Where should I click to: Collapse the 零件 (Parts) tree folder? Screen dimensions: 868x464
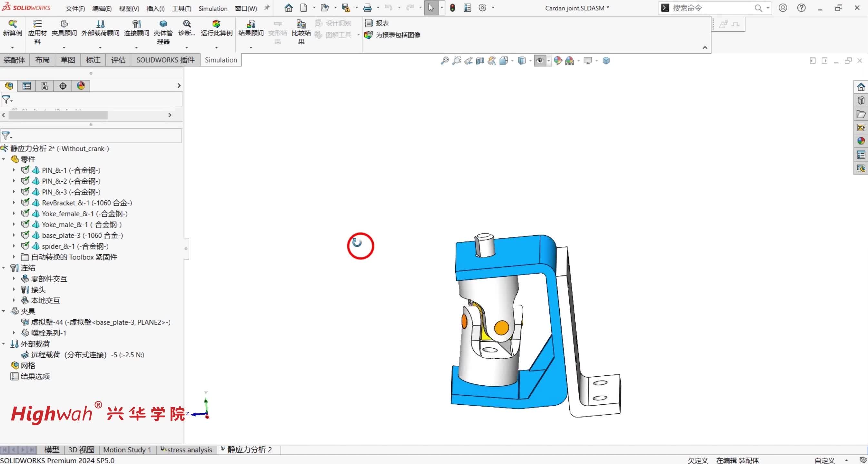[x=4, y=159]
